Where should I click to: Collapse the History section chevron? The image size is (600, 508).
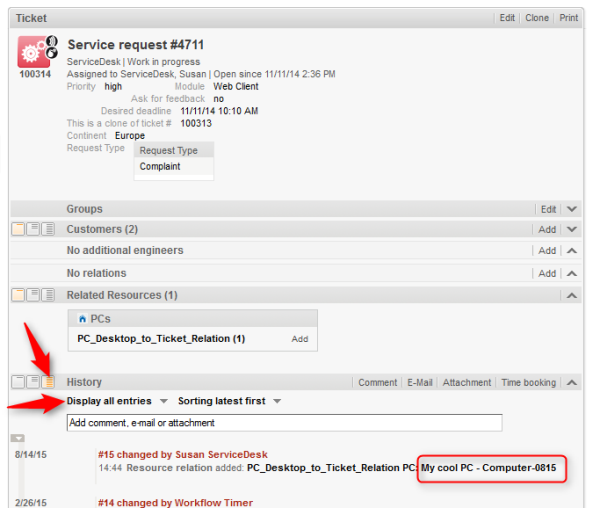pyautogui.click(x=572, y=383)
